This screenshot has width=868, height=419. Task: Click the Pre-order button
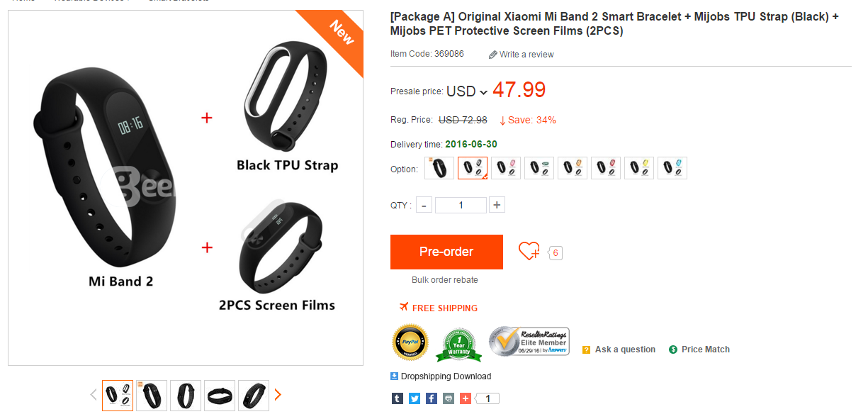tap(446, 252)
